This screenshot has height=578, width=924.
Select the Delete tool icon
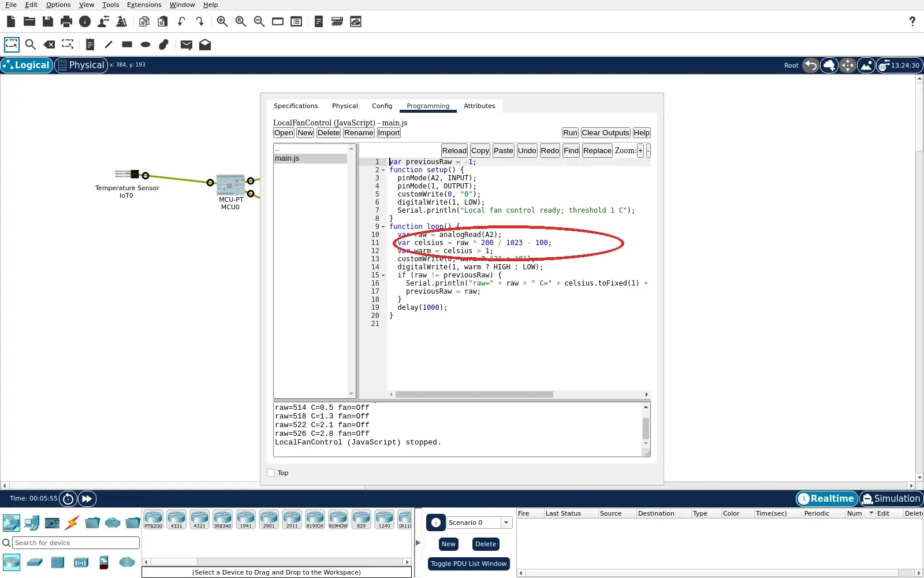coord(50,45)
